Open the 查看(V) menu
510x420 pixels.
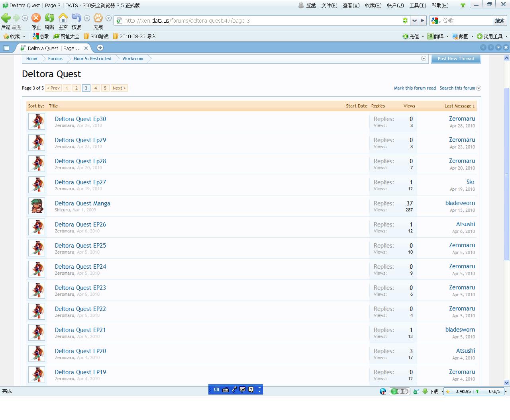click(351, 5)
